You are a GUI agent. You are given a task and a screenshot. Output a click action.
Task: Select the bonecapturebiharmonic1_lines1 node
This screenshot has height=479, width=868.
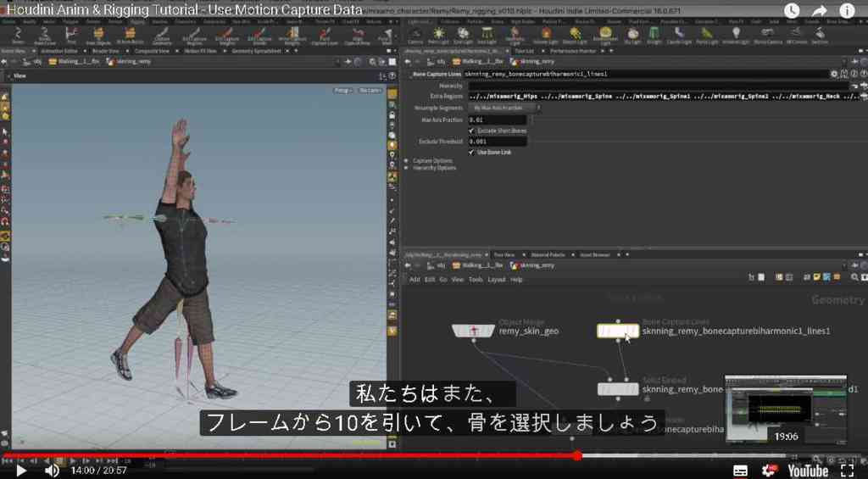coord(618,331)
